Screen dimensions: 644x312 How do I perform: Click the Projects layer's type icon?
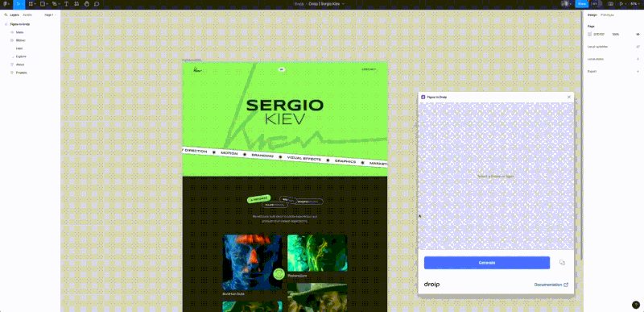click(12, 73)
